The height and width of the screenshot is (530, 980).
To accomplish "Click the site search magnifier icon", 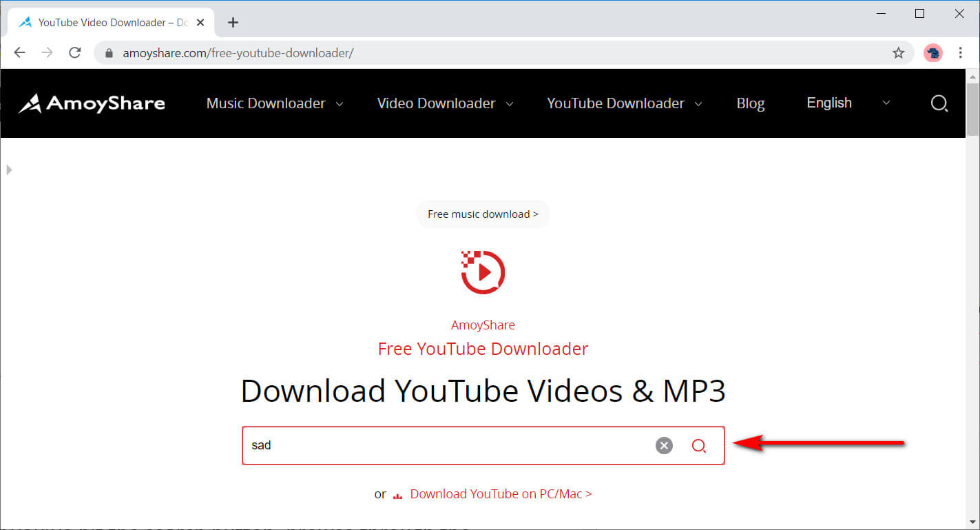I will click(x=939, y=103).
